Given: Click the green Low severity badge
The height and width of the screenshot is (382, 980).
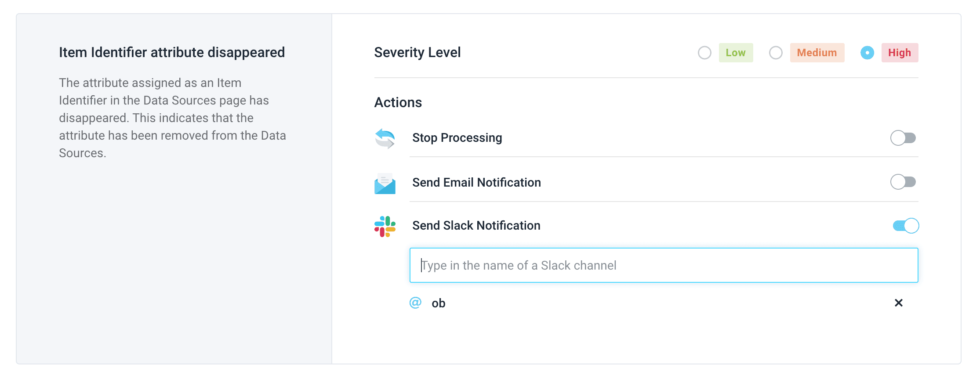Looking at the screenshot, I should [736, 53].
